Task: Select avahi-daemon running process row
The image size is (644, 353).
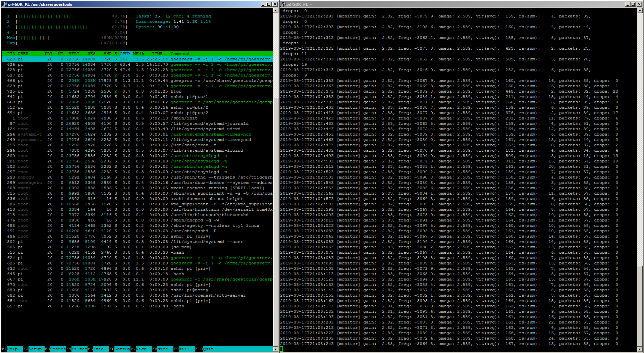Action: pos(137,188)
